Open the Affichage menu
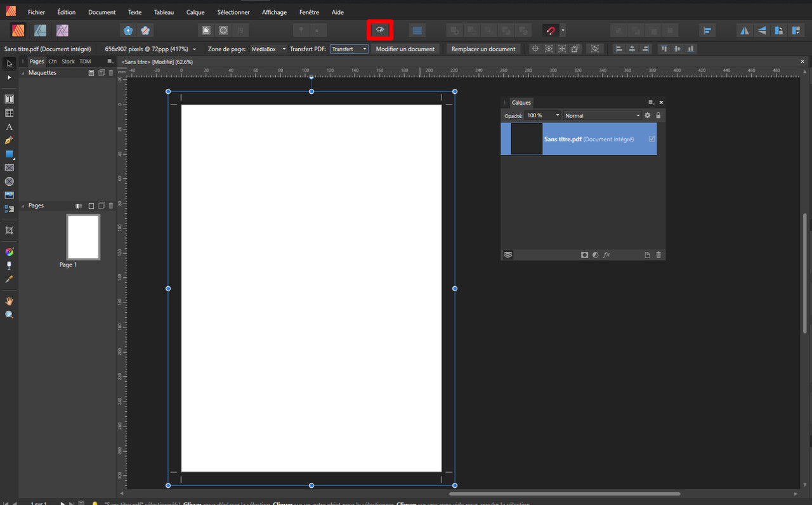The height and width of the screenshot is (505, 812). pos(274,12)
